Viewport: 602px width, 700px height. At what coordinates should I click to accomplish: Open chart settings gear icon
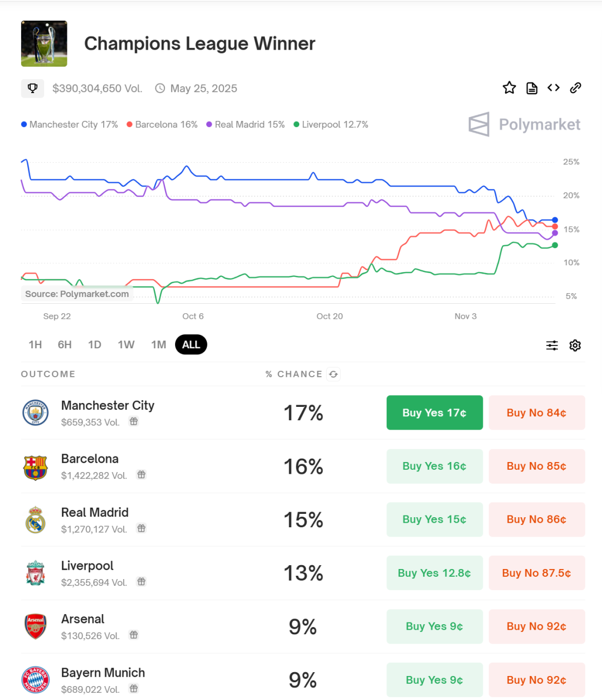(575, 346)
